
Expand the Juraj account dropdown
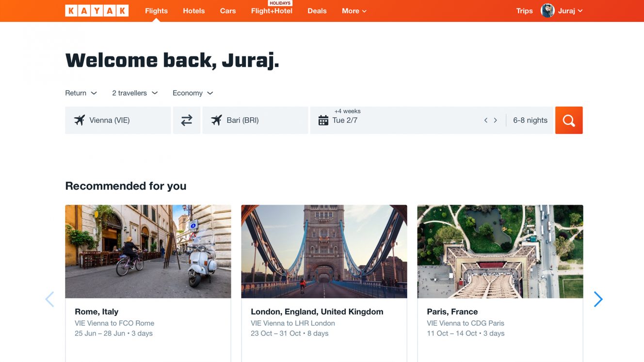(x=570, y=11)
